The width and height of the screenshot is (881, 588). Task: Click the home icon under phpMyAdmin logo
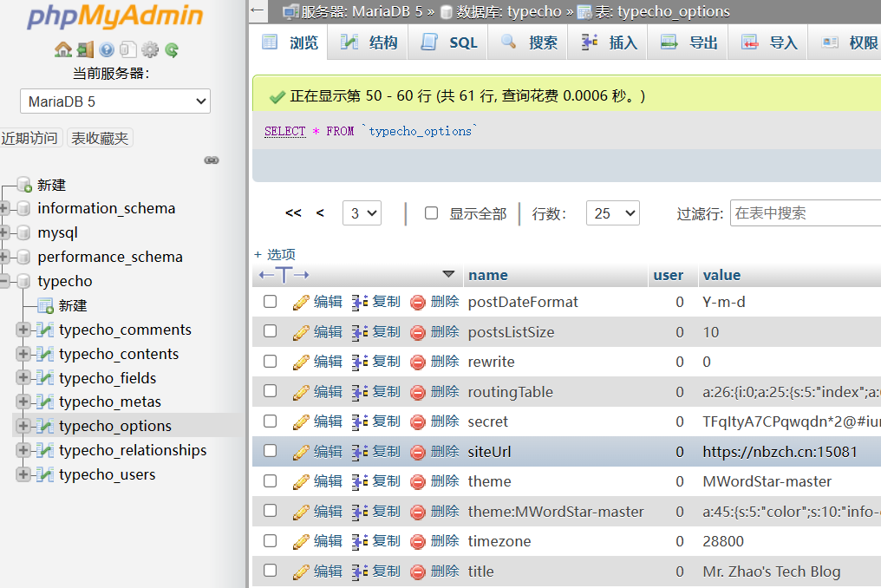click(x=62, y=49)
